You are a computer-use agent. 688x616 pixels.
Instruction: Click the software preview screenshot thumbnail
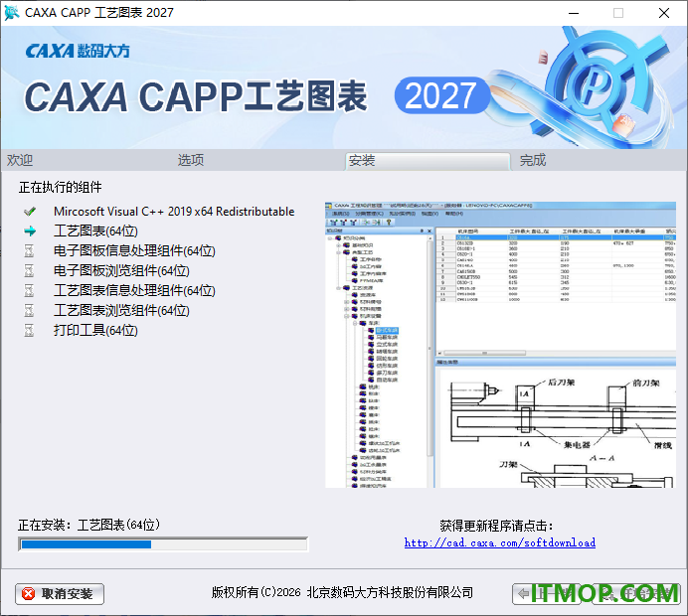point(500,345)
